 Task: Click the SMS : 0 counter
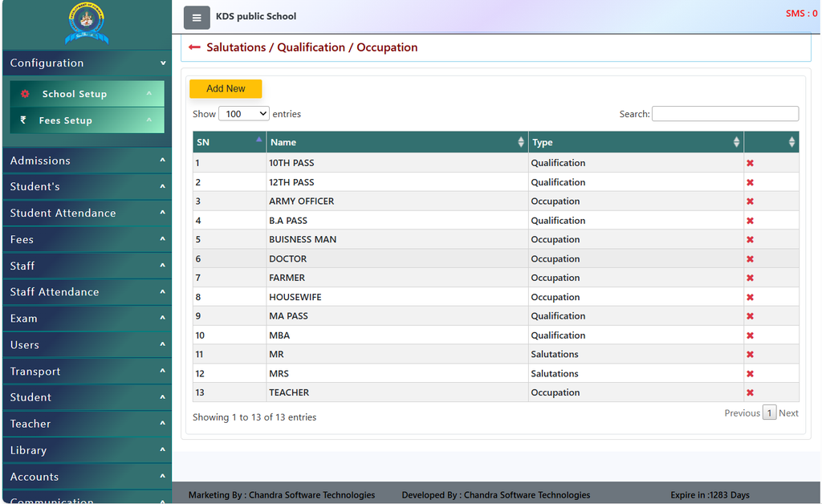pos(801,14)
